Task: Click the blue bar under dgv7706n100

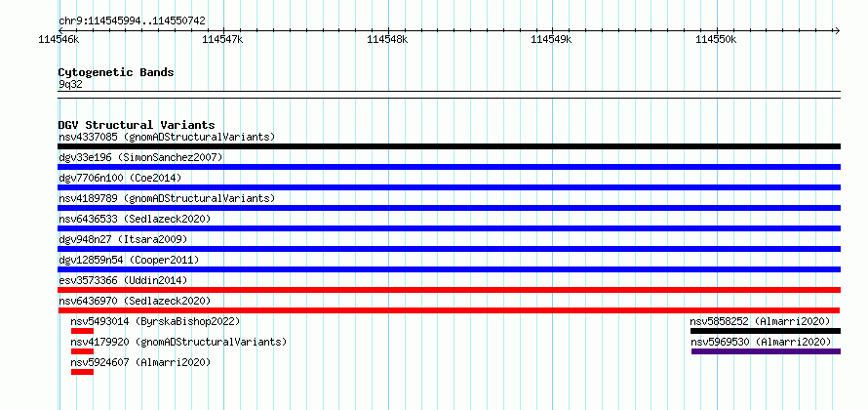Action: [x=449, y=187]
